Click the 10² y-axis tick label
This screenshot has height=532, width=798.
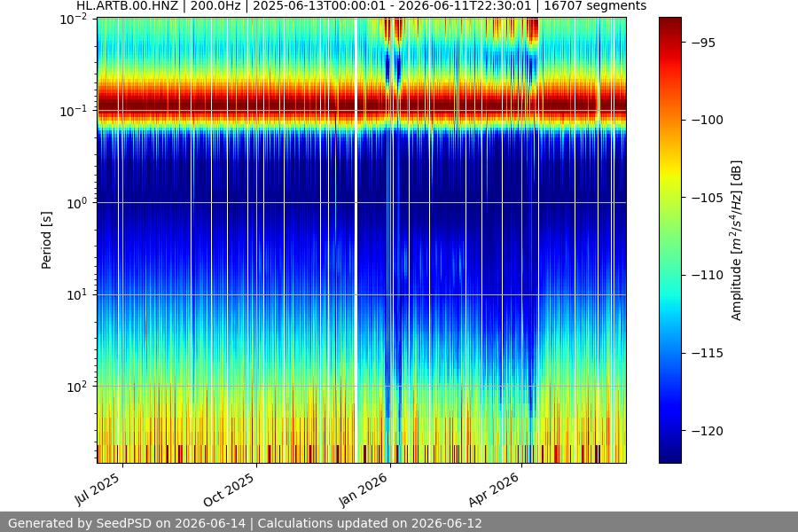tap(77, 387)
